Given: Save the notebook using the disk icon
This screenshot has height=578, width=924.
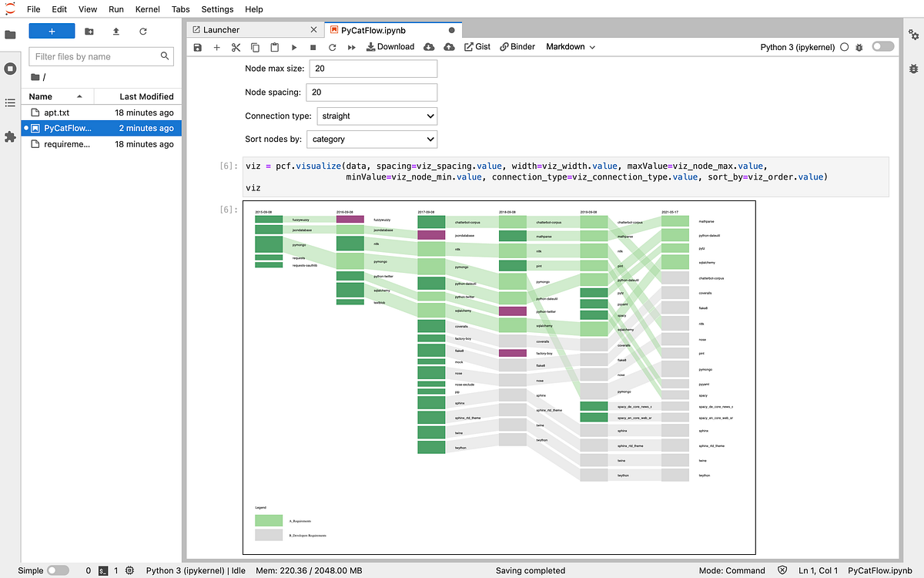Looking at the screenshot, I should point(197,46).
